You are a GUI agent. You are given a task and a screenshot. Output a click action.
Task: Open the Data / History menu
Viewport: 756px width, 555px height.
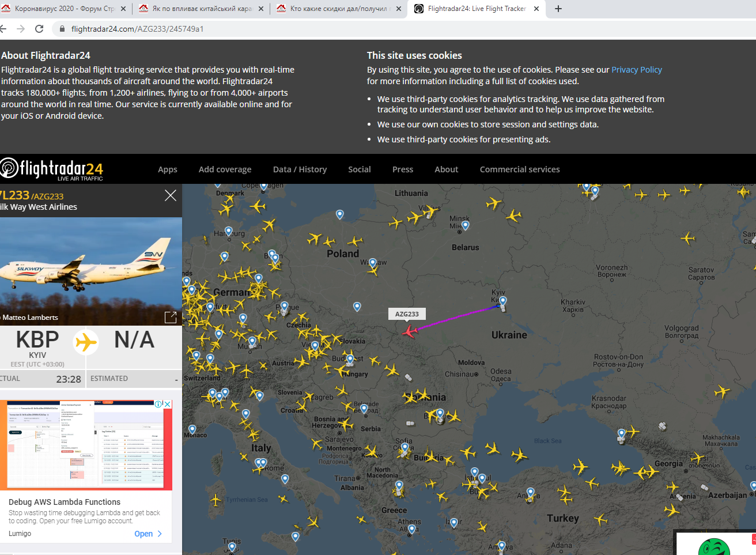(300, 169)
